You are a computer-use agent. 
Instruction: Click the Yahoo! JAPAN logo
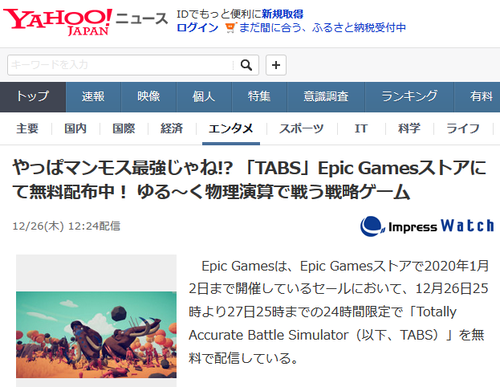[57, 22]
